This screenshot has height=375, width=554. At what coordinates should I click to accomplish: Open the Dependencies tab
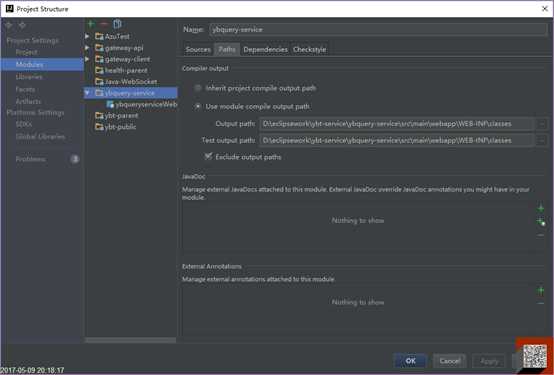(x=265, y=49)
